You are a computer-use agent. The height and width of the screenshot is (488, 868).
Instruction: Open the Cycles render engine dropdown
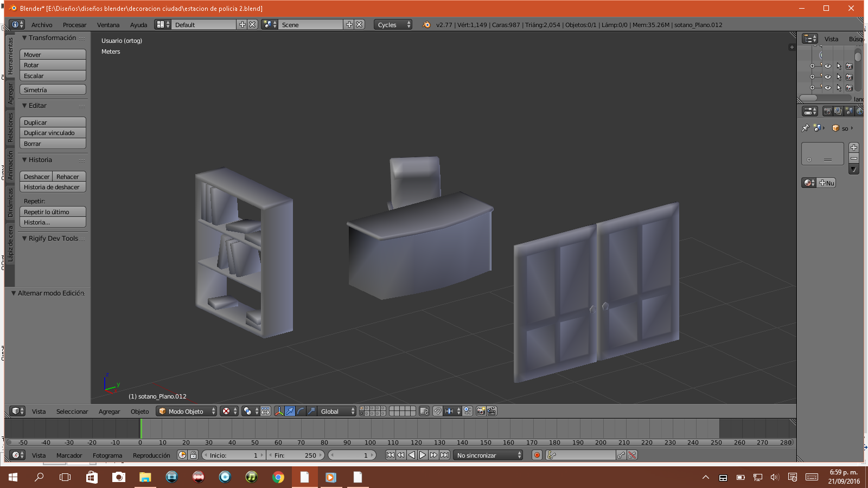393,24
